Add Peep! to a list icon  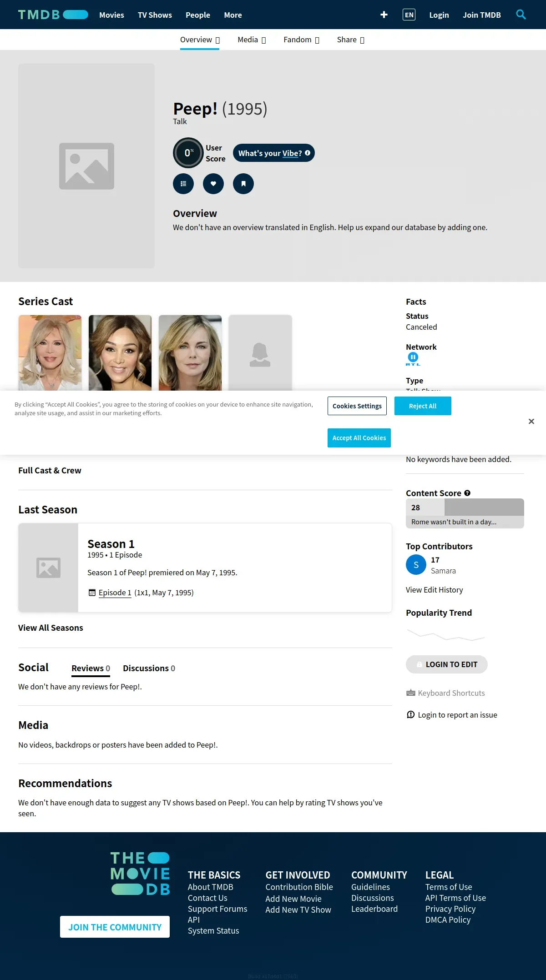(x=183, y=184)
